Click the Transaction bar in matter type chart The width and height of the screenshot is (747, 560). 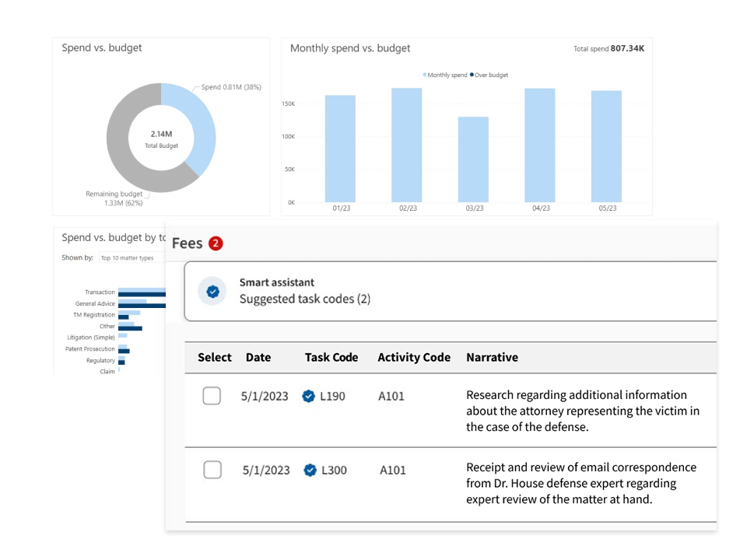click(x=141, y=292)
